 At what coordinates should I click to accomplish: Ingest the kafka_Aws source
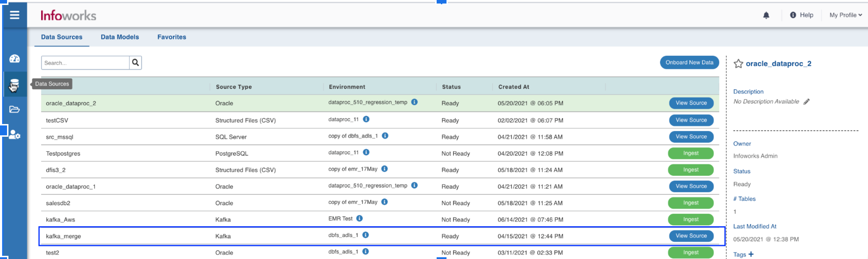coord(691,220)
